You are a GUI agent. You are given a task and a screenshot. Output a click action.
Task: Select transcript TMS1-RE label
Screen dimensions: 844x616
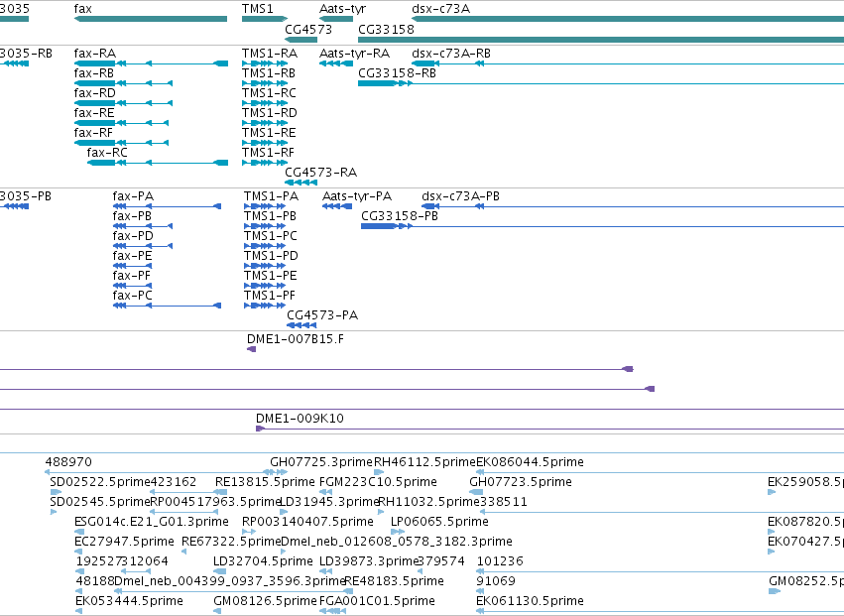269,133
